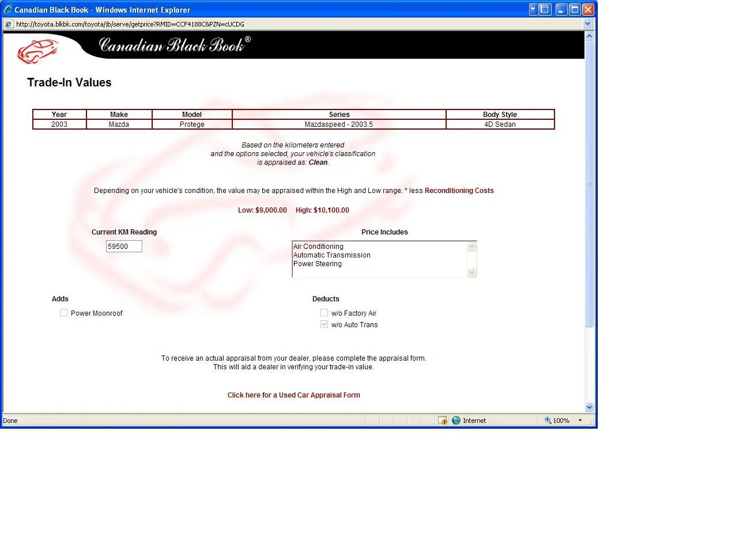Click the page vertical scrollbar thumb
Viewport: 747px width, 560px height.
pos(589,184)
